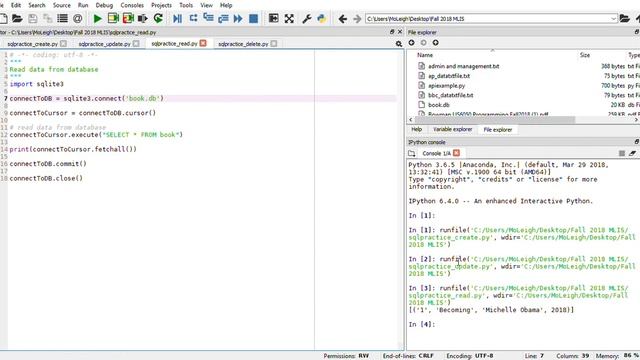
Task: Start debugging the file
Action: pyautogui.click(x=178, y=18)
